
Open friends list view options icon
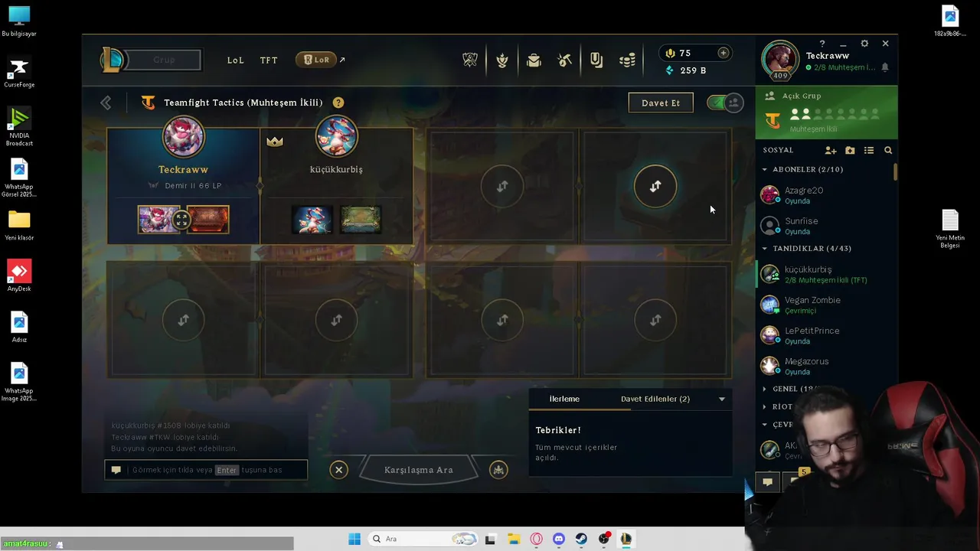(x=869, y=150)
